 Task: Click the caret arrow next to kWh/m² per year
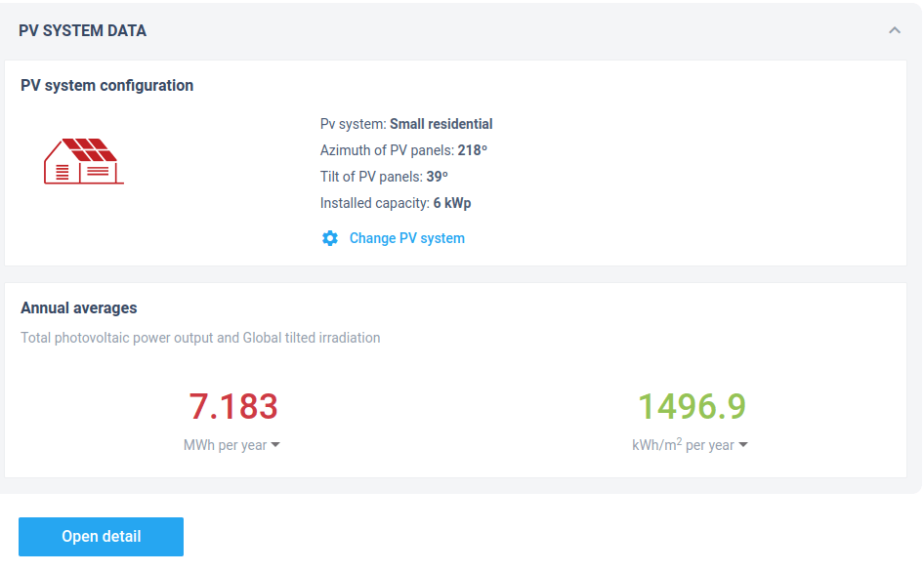click(x=743, y=445)
